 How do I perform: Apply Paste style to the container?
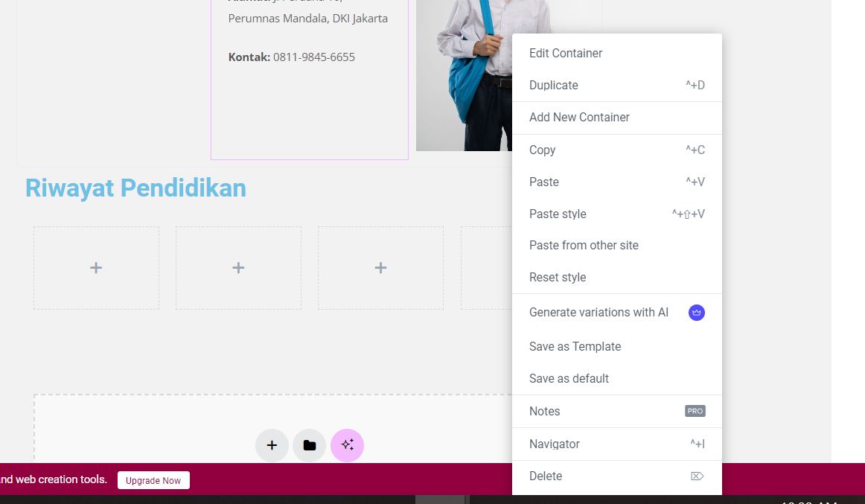(x=557, y=214)
